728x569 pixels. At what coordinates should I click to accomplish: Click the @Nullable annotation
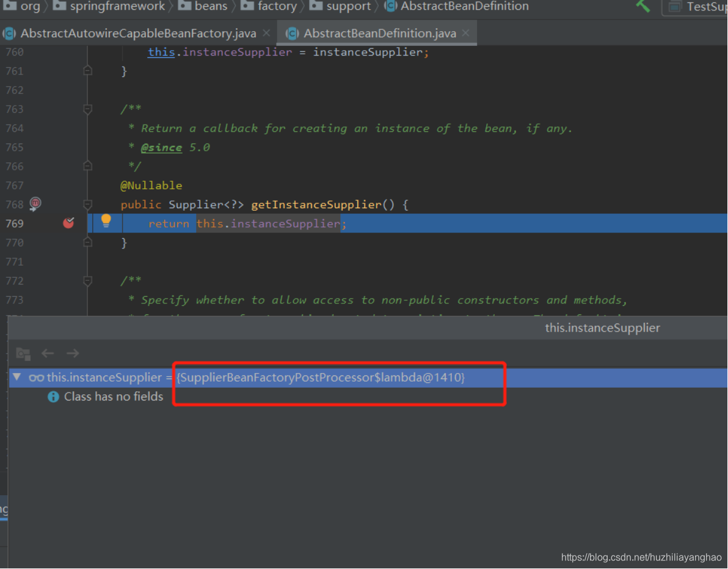(x=151, y=186)
